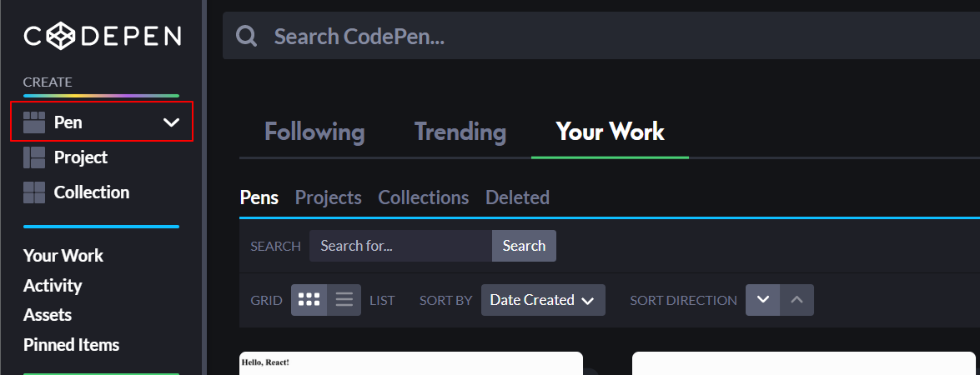Viewport: 980px width, 375px height.
Task: Click the Search button
Action: pyautogui.click(x=524, y=246)
